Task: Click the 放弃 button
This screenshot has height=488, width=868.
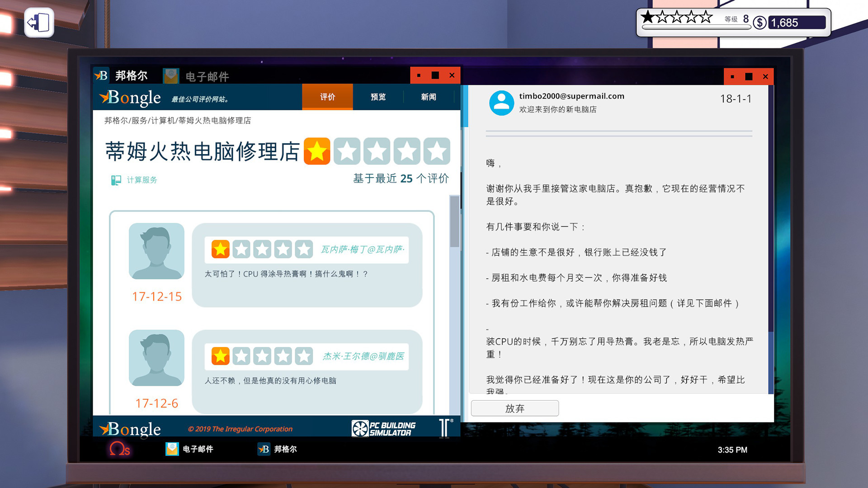Action: (515, 408)
